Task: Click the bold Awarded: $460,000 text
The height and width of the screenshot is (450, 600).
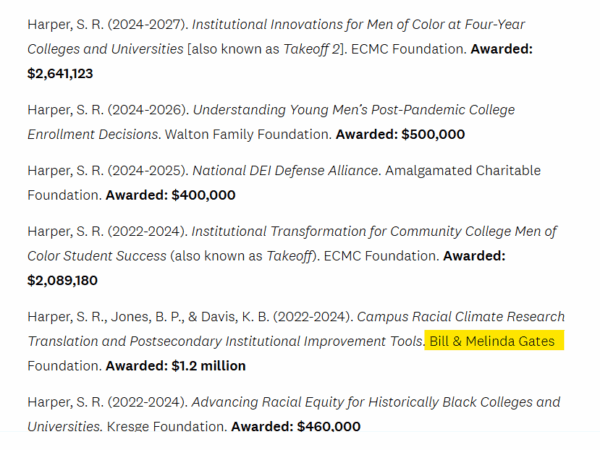Action: click(x=296, y=426)
